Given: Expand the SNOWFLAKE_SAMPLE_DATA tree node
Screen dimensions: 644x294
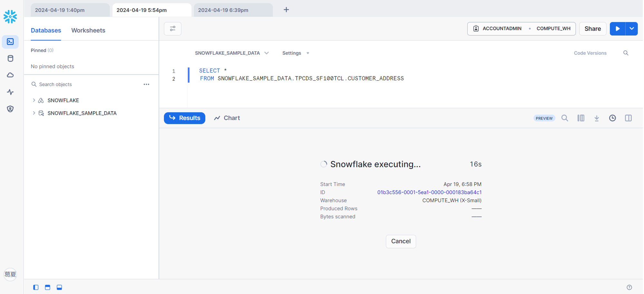Looking at the screenshot, I should 34,113.
